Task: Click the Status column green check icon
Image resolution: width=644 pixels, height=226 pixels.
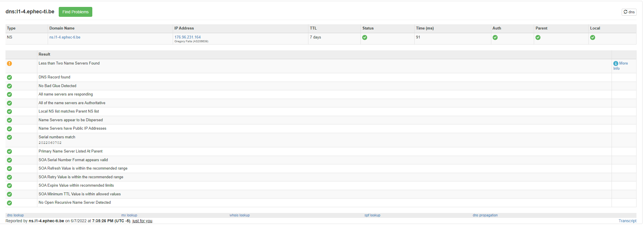Action: tap(365, 37)
